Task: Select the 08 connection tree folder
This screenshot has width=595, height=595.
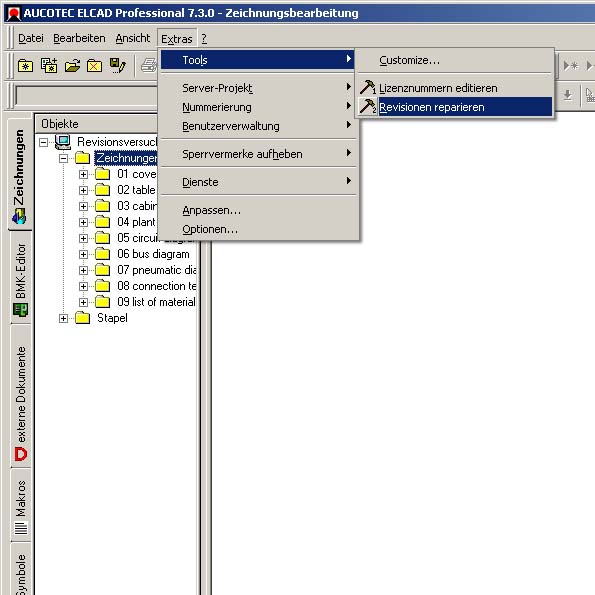Action: (x=156, y=286)
